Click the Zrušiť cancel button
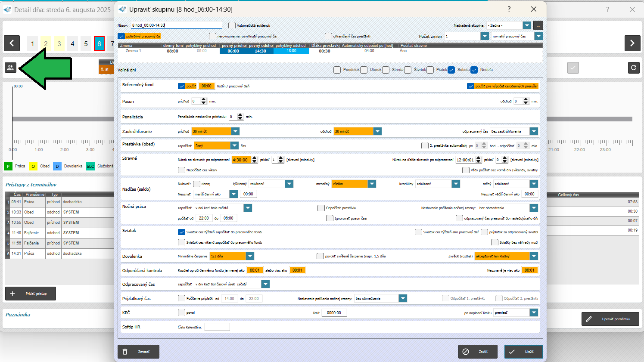Viewport: 644px width, 362px height. pos(478,352)
